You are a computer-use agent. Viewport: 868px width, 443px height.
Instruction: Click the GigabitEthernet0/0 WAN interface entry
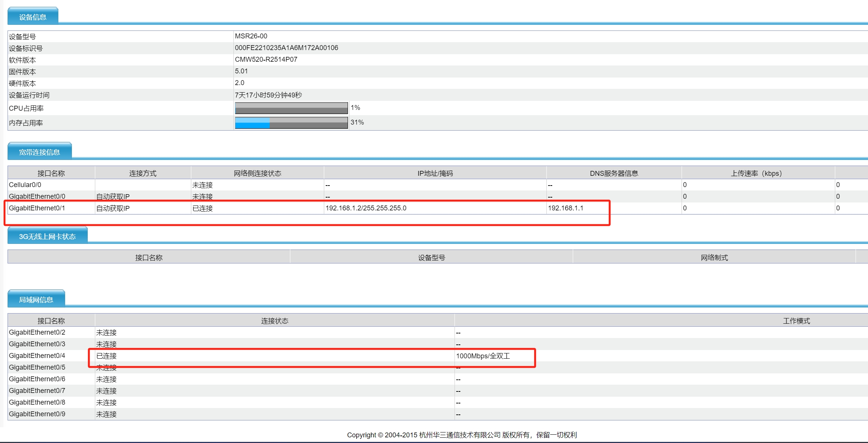pos(37,196)
